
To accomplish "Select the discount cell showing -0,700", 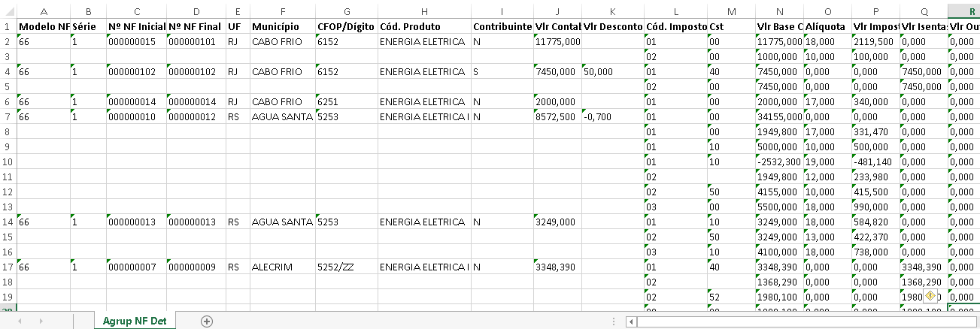I will tap(612, 116).
